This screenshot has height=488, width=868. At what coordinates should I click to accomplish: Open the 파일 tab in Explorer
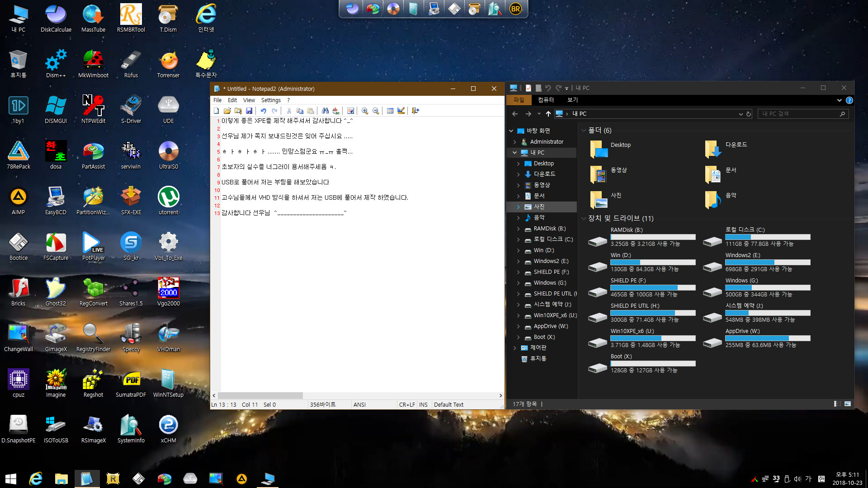(x=519, y=100)
